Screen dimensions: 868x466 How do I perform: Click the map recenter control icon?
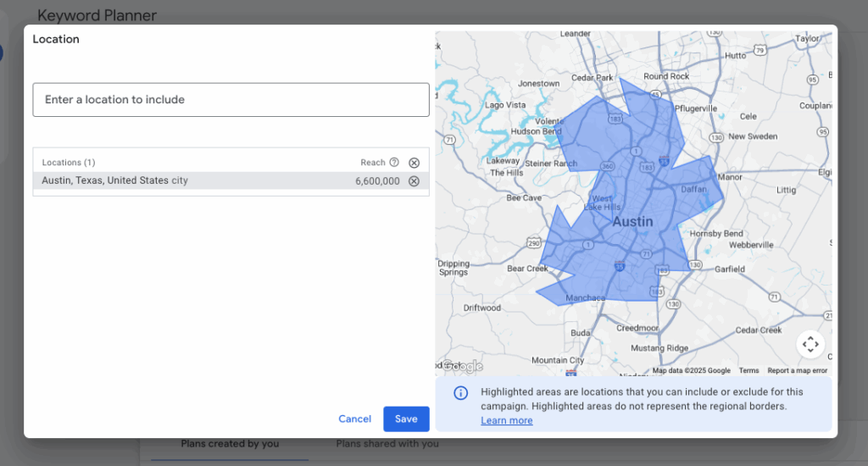pos(810,344)
